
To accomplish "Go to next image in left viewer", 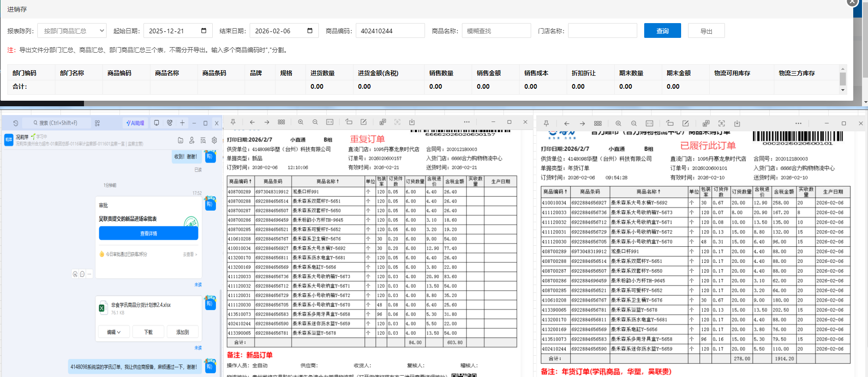I will 267,122.
